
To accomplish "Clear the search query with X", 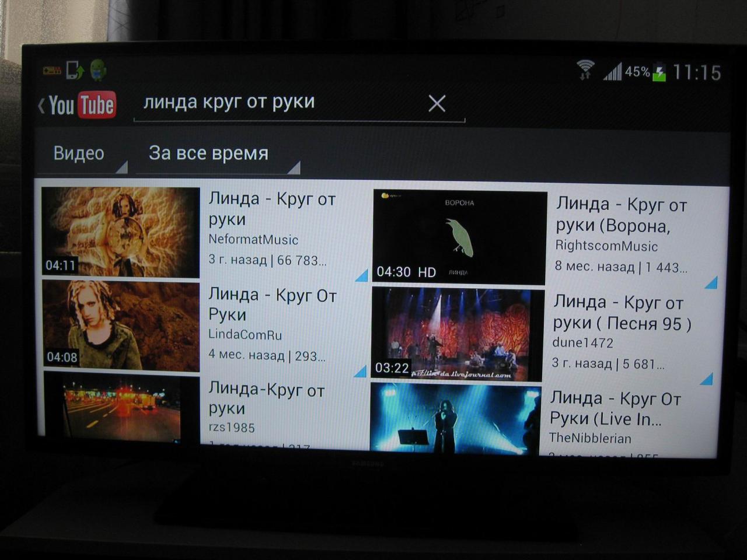I will 437,104.
